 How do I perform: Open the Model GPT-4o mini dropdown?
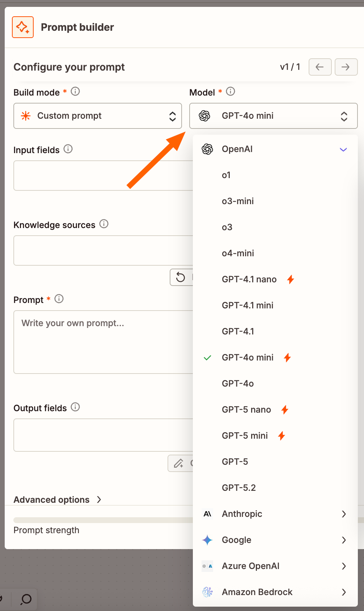click(x=274, y=116)
